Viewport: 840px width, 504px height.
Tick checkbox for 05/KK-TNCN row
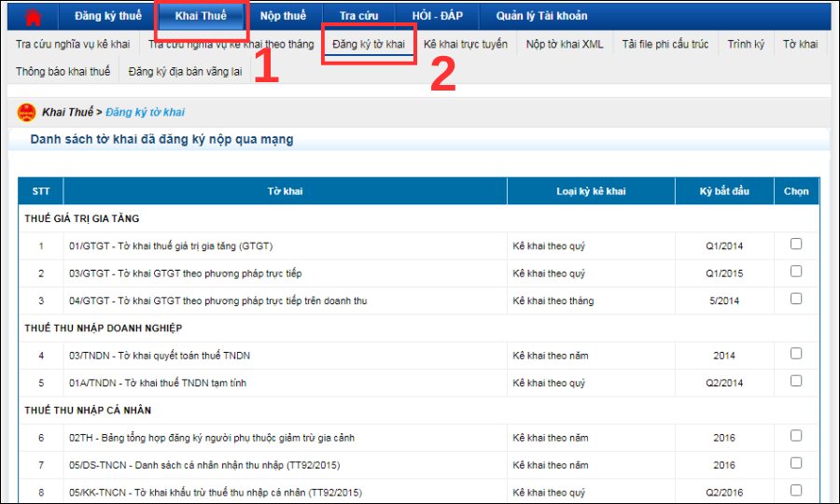coord(796,490)
